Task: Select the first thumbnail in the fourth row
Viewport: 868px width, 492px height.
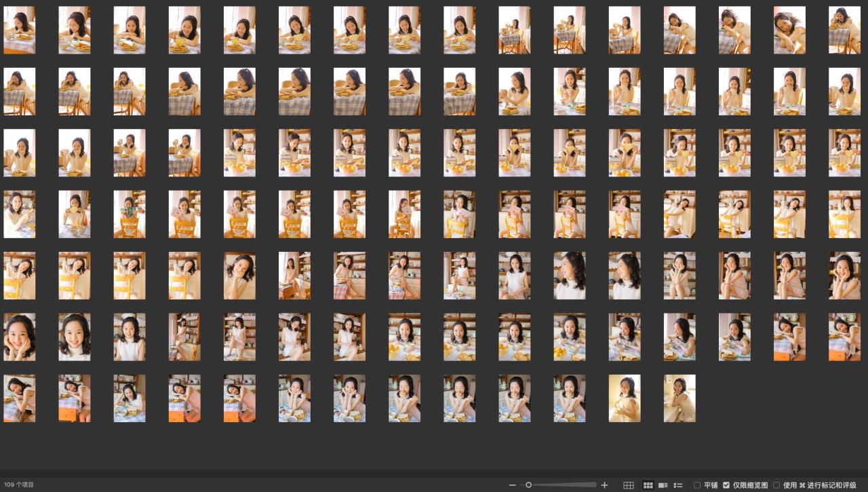Action: [20, 214]
